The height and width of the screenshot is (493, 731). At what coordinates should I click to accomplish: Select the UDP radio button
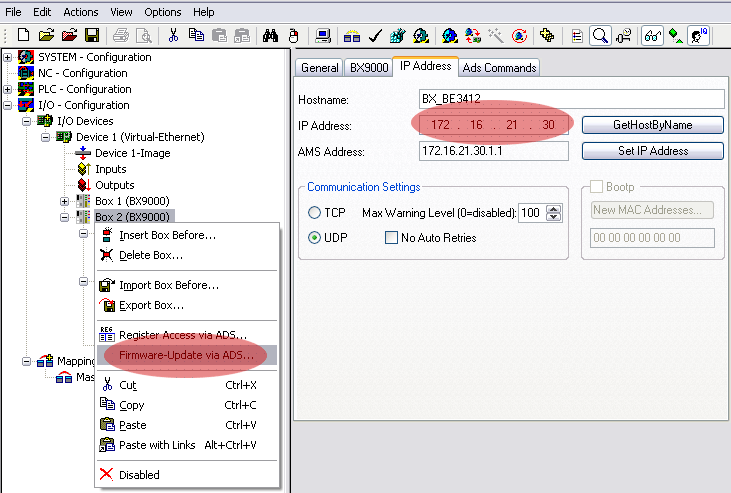click(x=314, y=237)
